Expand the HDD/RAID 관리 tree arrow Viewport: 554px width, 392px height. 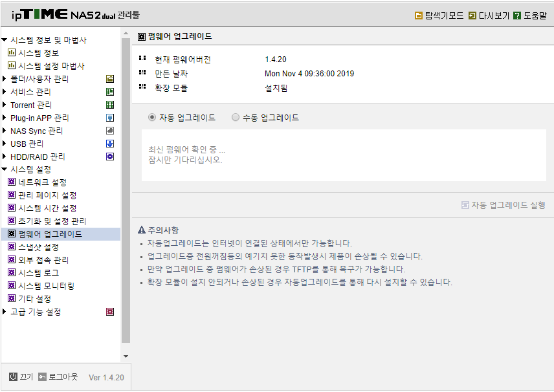coord(5,157)
